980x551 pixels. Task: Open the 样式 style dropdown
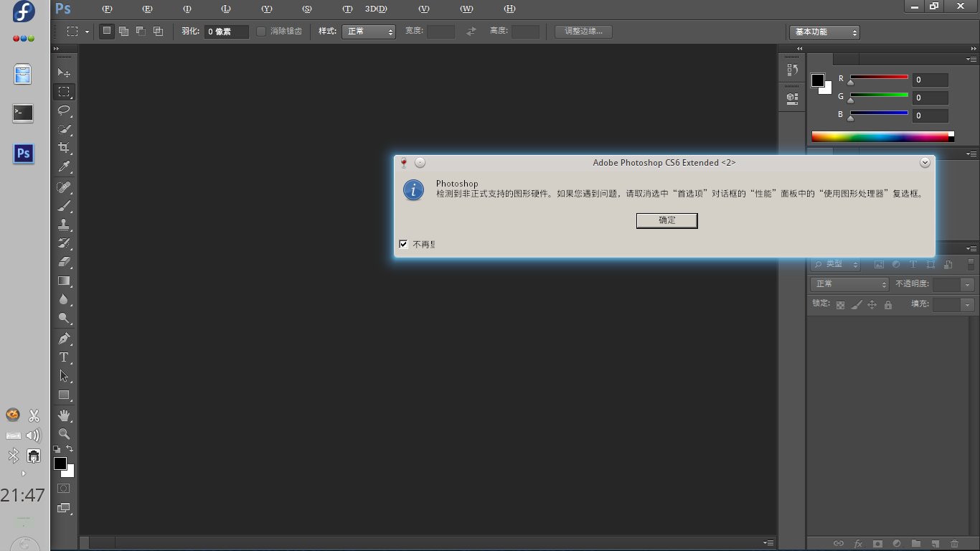pos(369,32)
